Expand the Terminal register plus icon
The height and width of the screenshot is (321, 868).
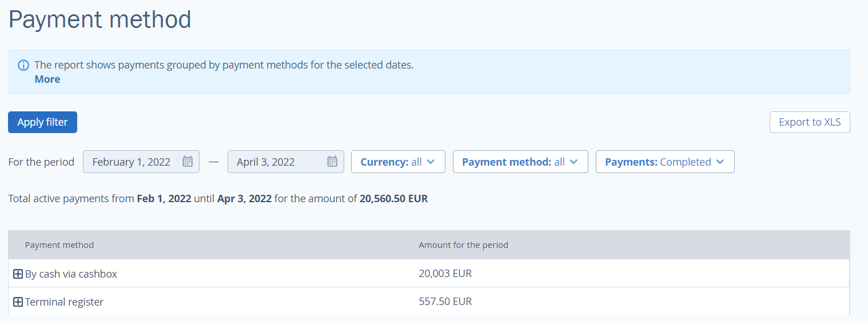pyautogui.click(x=18, y=302)
